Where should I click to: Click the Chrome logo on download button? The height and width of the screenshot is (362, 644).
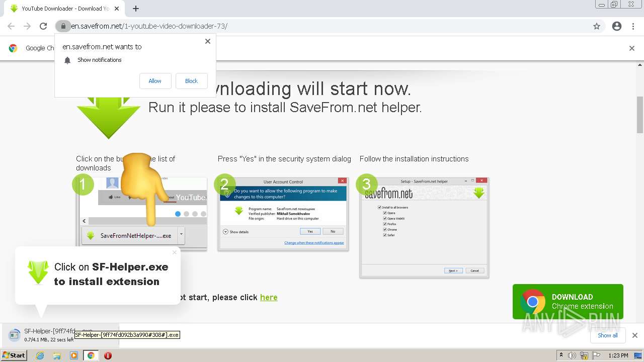click(533, 302)
